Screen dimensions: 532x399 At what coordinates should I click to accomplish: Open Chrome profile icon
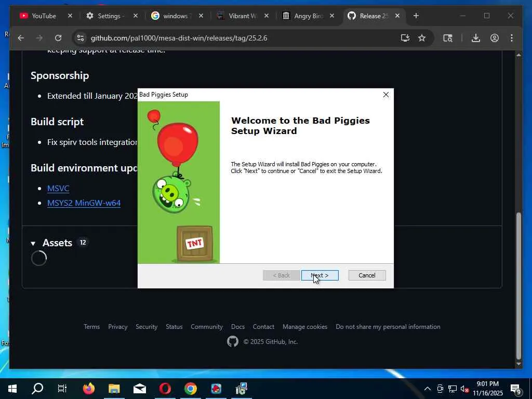point(495,38)
